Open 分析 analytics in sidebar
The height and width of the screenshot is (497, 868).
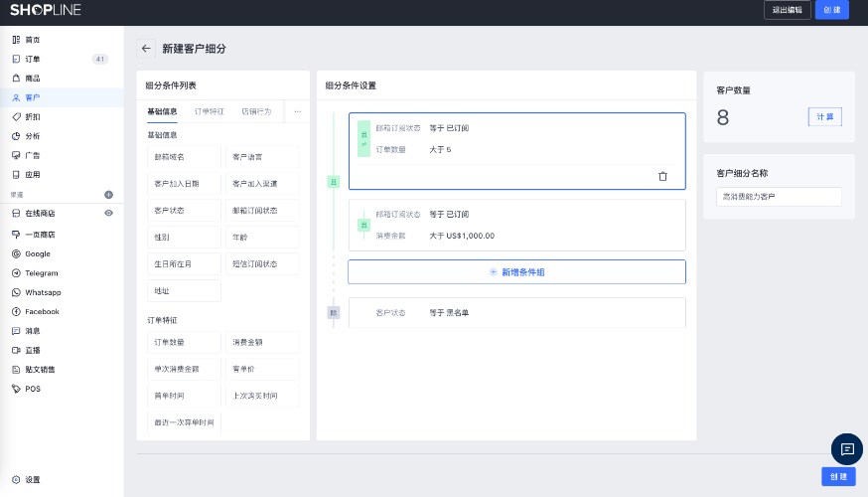[32, 136]
